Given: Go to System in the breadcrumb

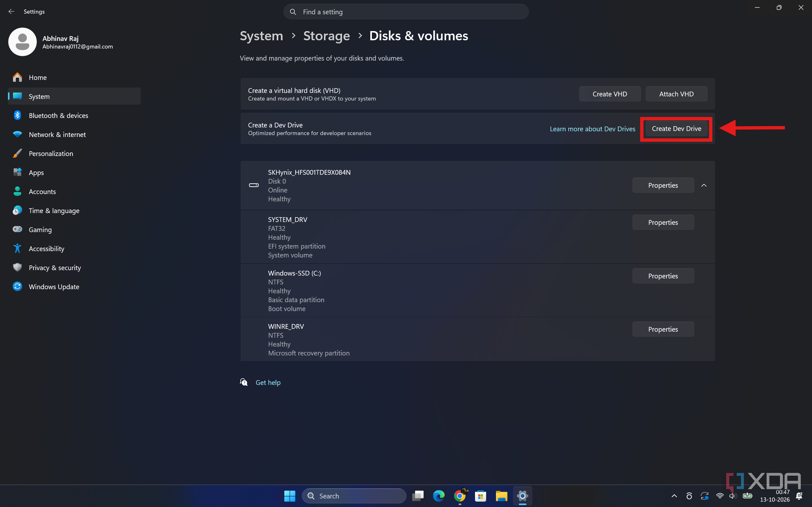Looking at the screenshot, I should coord(261,36).
